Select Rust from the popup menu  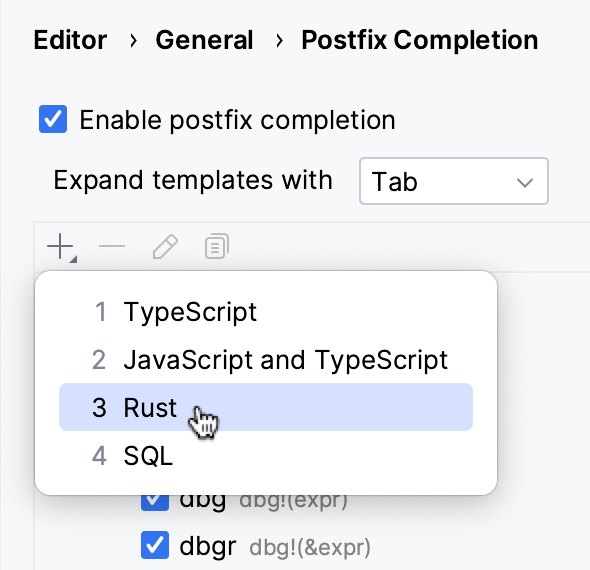[x=266, y=407]
